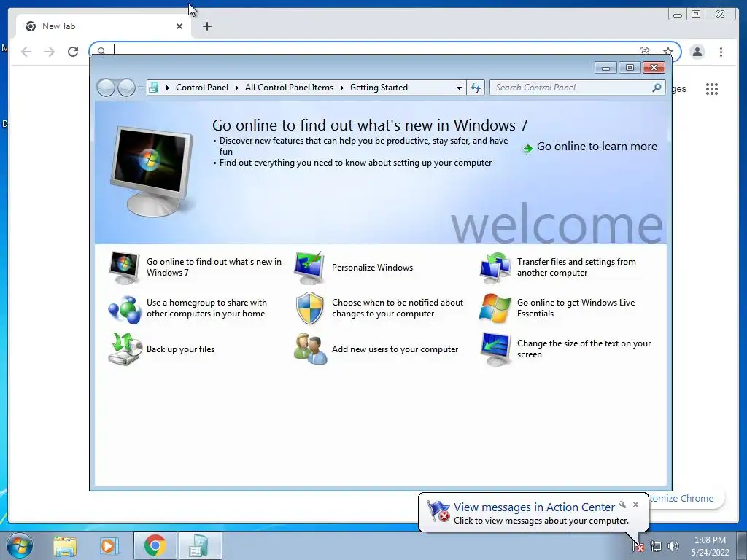Click the Transfer files computers icon
Image resolution: width=747 pixels, height=560 pixels.
pos(495,268)
